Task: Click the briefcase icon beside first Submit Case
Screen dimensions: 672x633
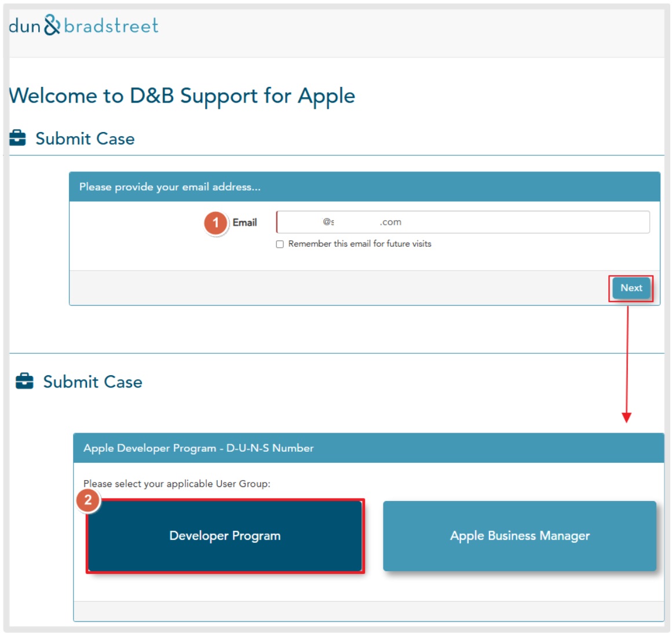Action: [x=17, y=138]
